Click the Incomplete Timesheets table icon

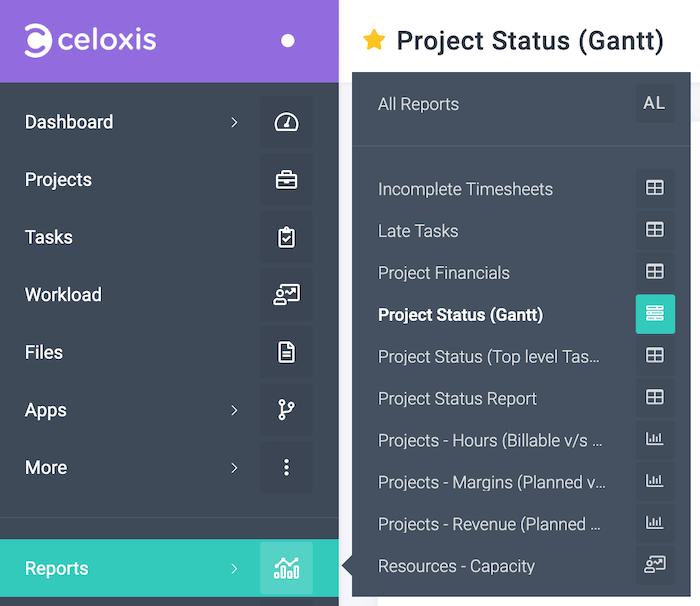[655, 188]
